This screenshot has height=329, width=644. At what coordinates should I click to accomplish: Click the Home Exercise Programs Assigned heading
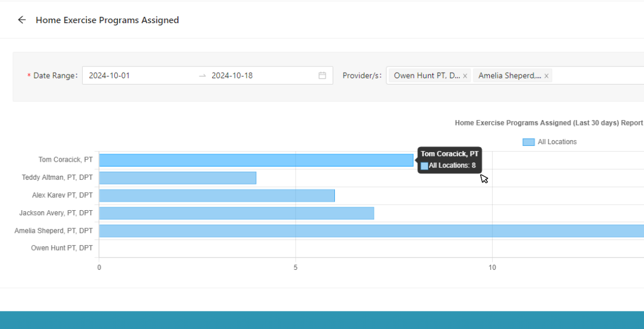(108, 20)
